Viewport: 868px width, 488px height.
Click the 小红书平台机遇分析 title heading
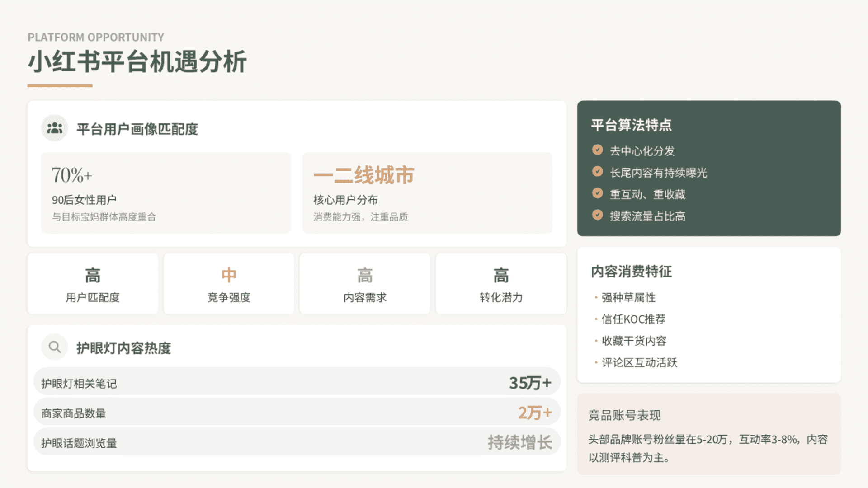point(137,61)
